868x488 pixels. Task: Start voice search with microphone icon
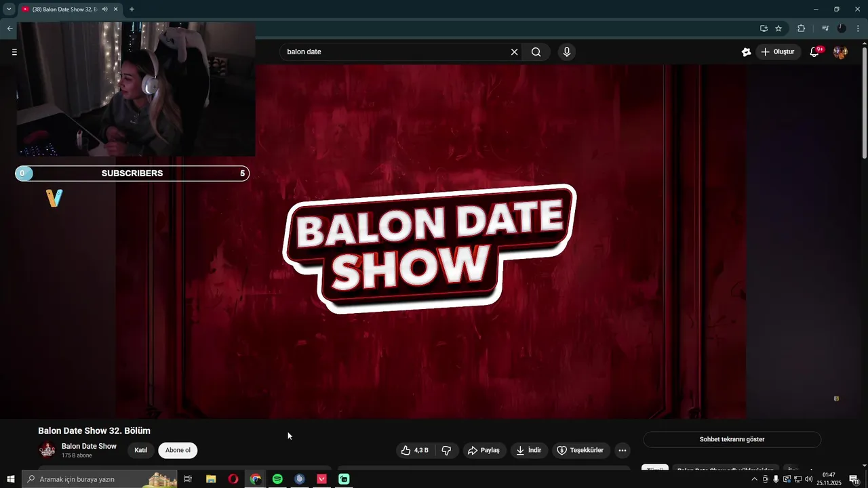[x=567, y=52]
